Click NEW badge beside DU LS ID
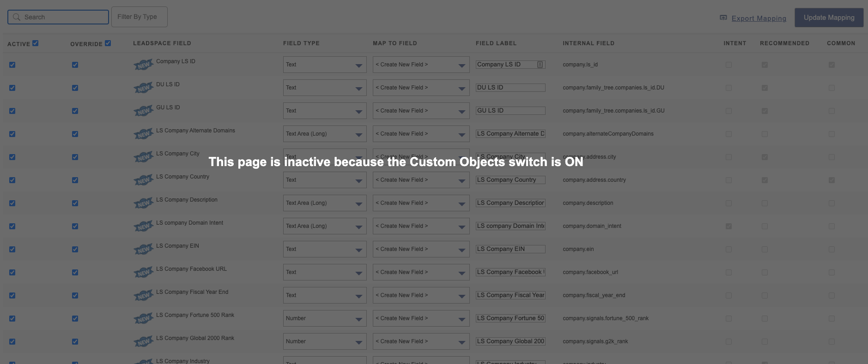This screenshot has height=364, width=868. coord(143,88)
